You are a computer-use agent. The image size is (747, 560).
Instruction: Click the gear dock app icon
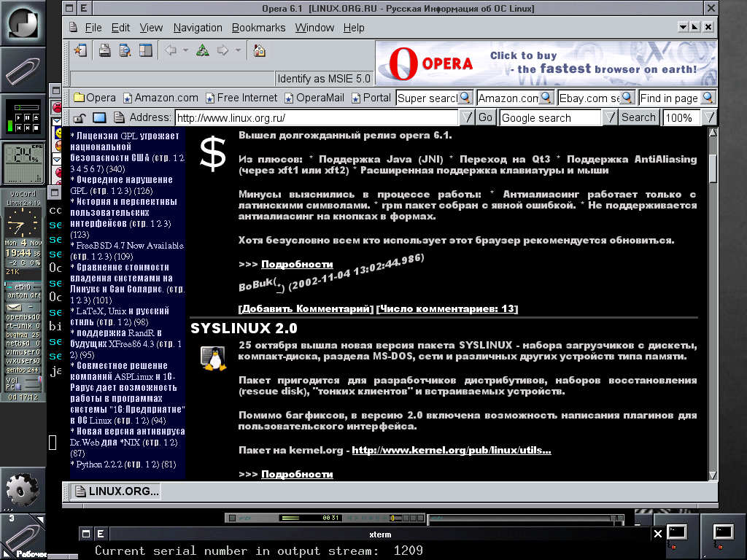(x=22, y=489)
